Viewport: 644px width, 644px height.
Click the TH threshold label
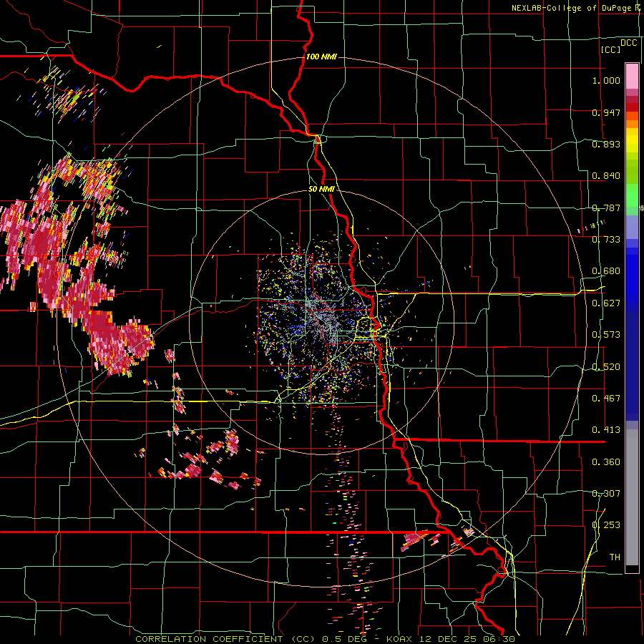pos(615,557)
